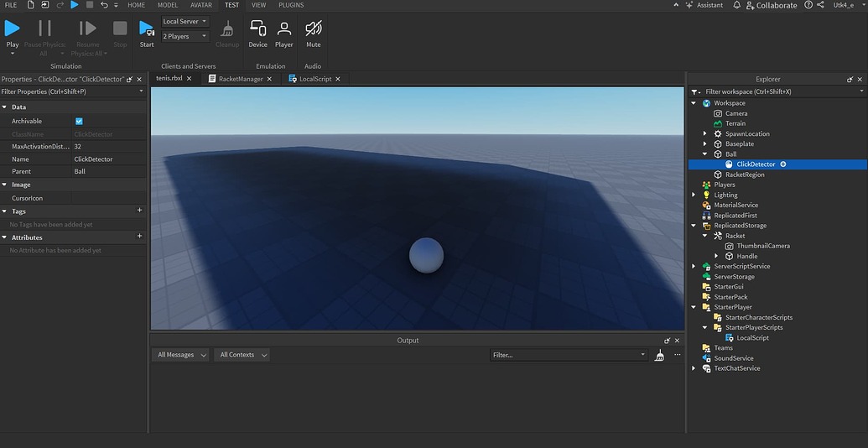Click the quick-access play icon in title bar
Viewport: 868px width, 448px height.
[x=75, y=5]
